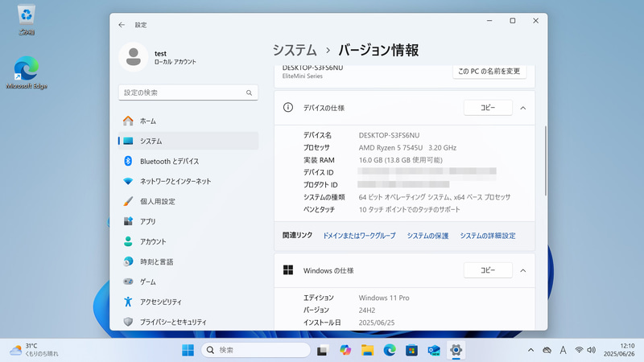
Task: Click the taskbar 検索 search box
Action: pos(255,350)
